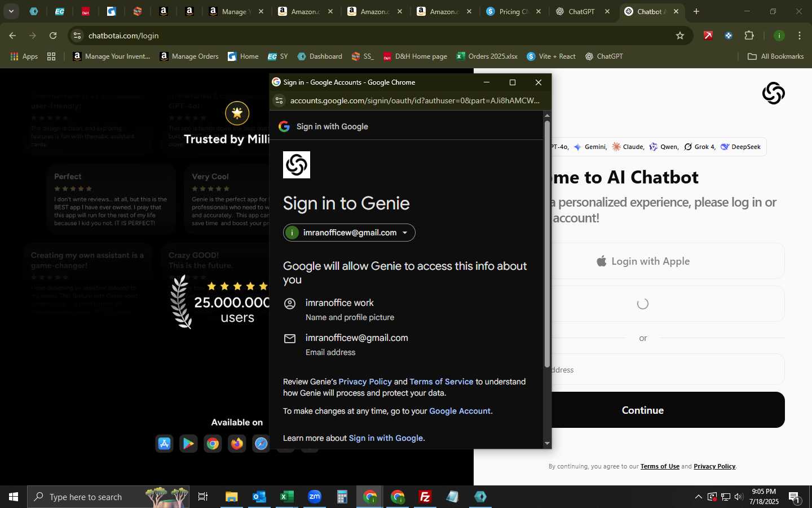Click scroll-up arrow of popup scrollbar

pos(547,115)
